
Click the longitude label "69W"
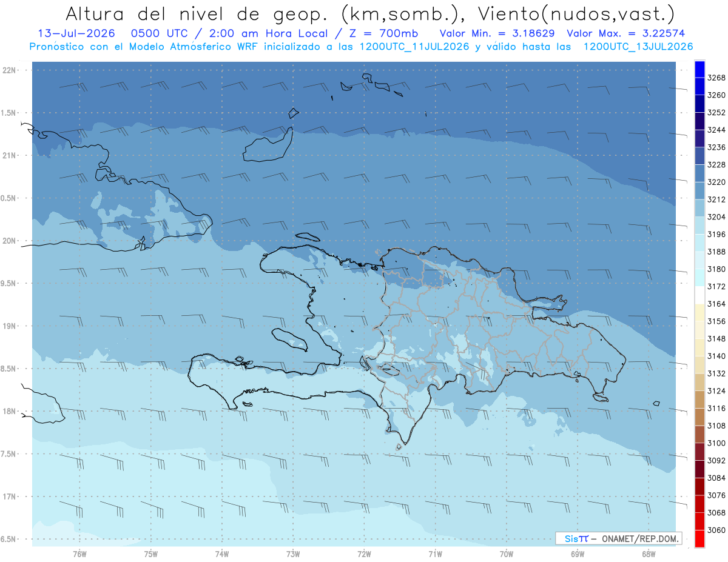578,554
